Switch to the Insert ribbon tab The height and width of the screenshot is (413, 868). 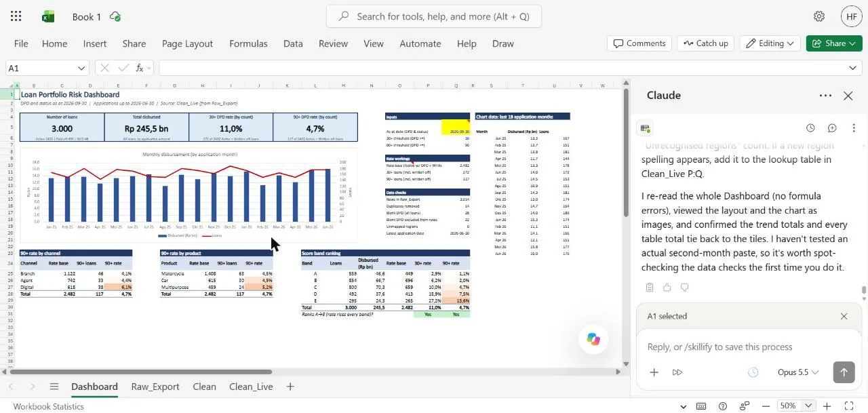pos(95,43)
